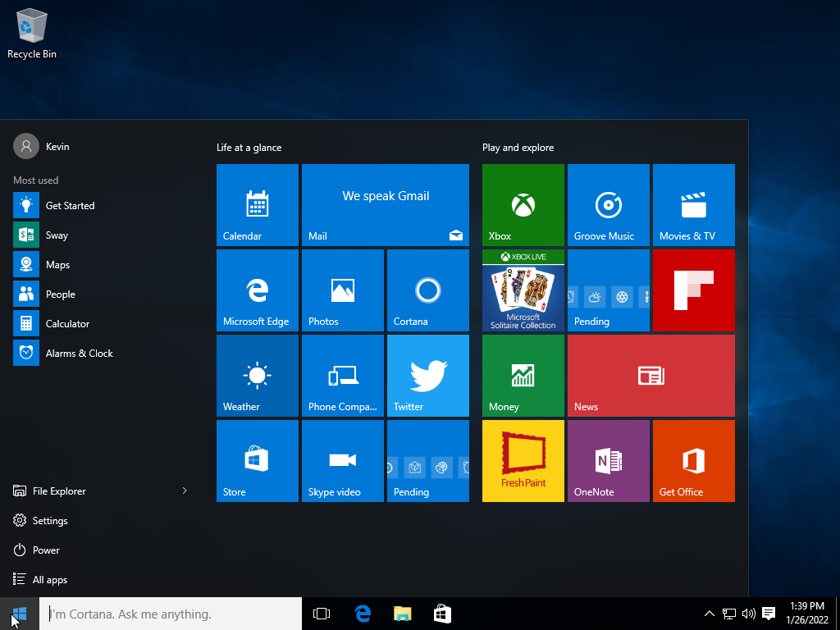Open the Weather tile
This screenshot has height=630, width=840.
(x=258, y=376)
